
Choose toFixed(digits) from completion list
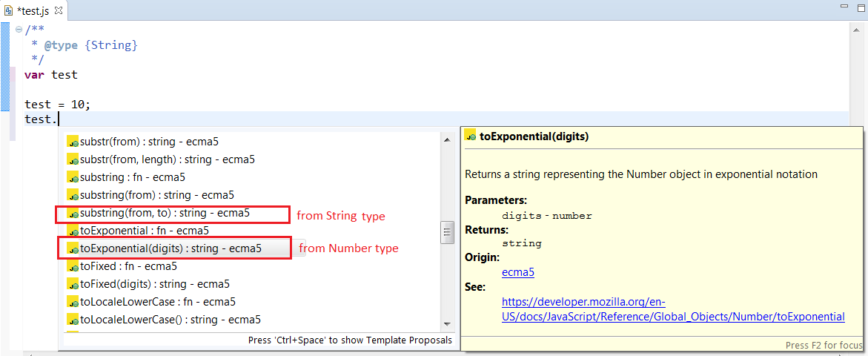click(x=154, y=284)
